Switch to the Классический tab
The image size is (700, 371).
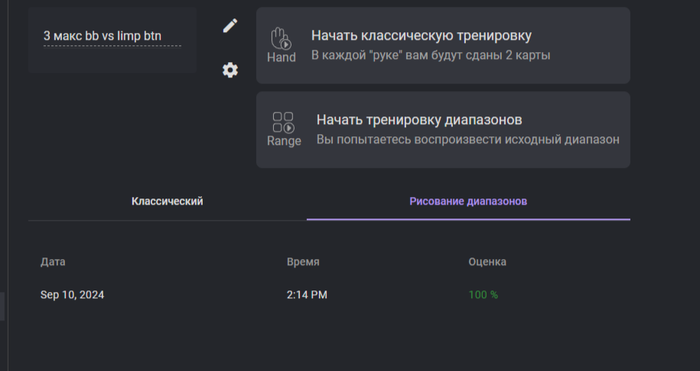coord(167,201)
